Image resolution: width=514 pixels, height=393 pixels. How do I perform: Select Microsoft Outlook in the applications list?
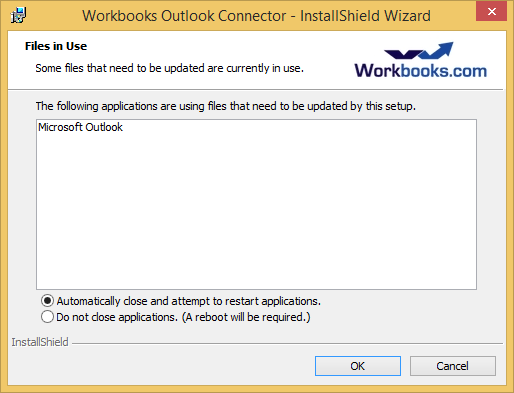click(80, 127)
